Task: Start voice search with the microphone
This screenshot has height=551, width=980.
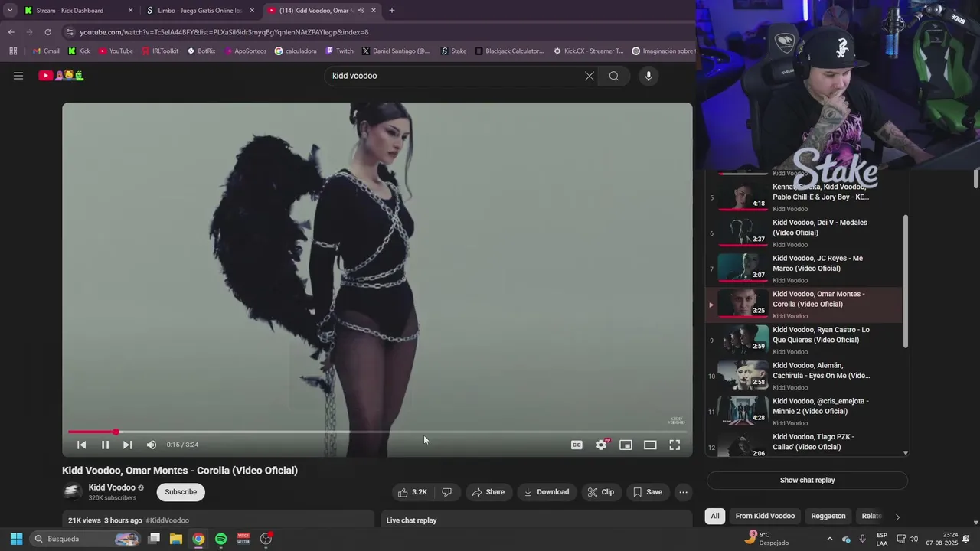Action: coord(648,76)
